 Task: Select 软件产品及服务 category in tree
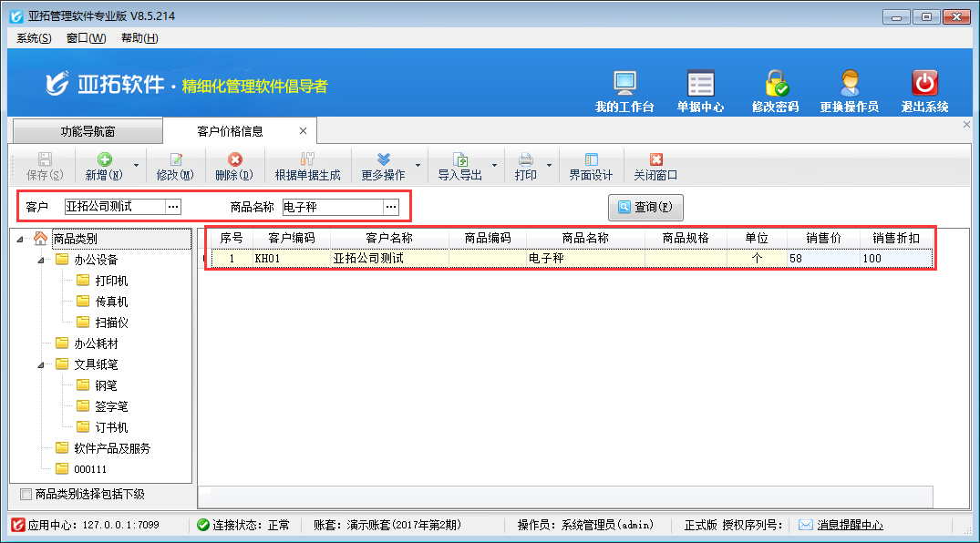112,448
